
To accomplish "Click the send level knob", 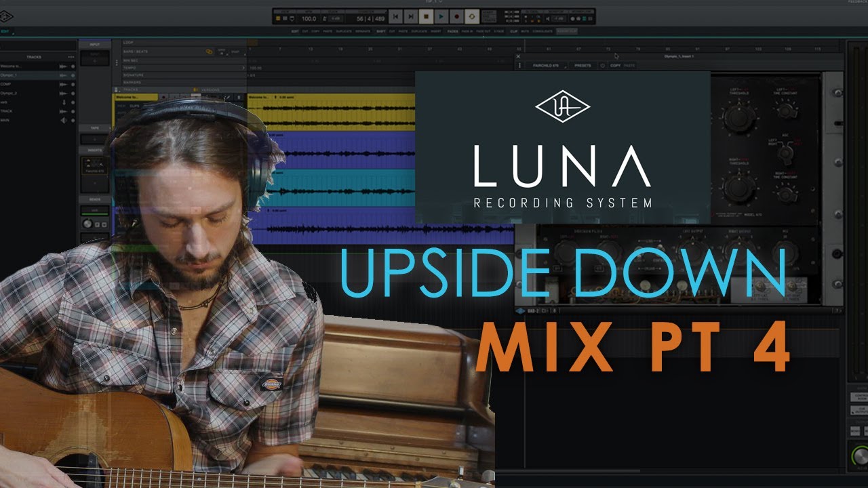I will coord(87,223).
